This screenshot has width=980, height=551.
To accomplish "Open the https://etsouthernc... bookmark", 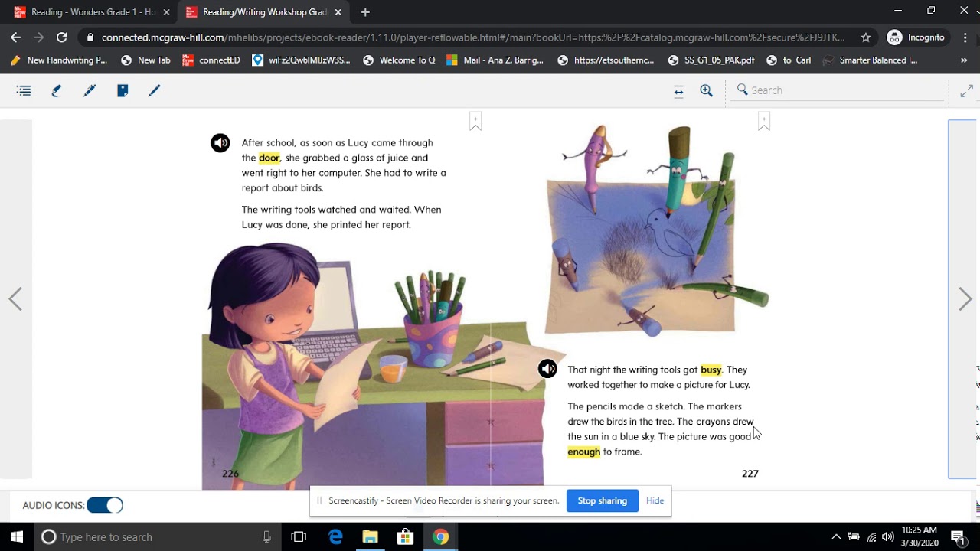I will pos(606,60).
